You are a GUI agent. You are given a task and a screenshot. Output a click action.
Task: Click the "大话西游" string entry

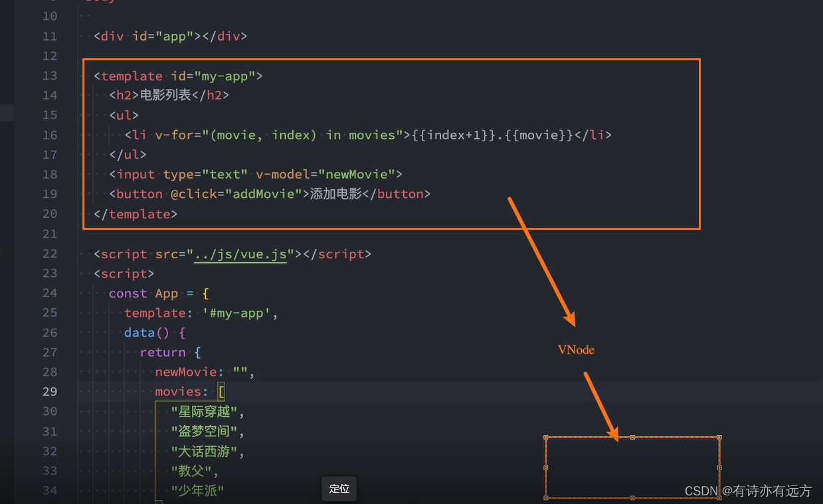[209, 452]
